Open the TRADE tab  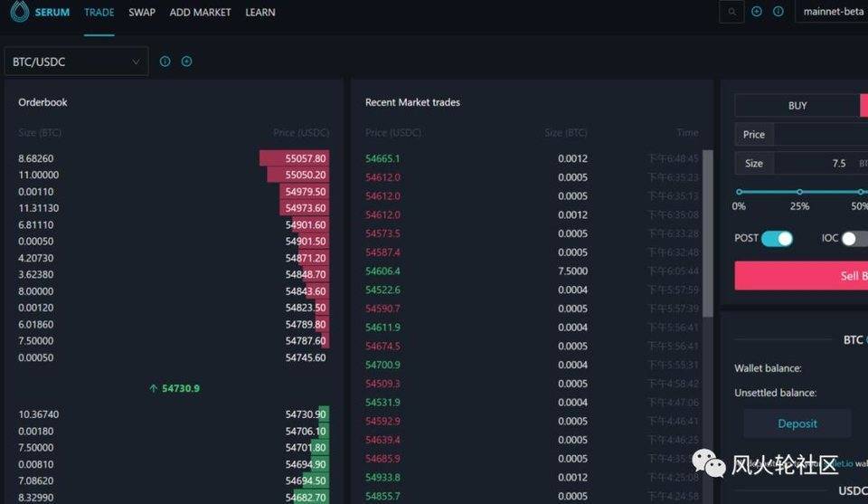click(99, 13)
